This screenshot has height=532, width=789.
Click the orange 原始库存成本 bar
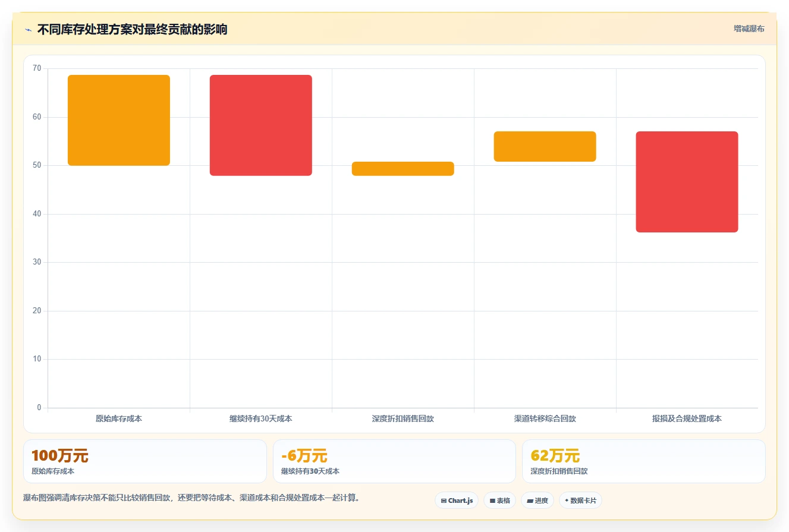tap(119, 120)
